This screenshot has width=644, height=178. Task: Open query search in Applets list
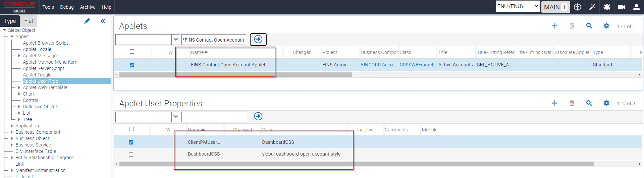coord(589,26)
